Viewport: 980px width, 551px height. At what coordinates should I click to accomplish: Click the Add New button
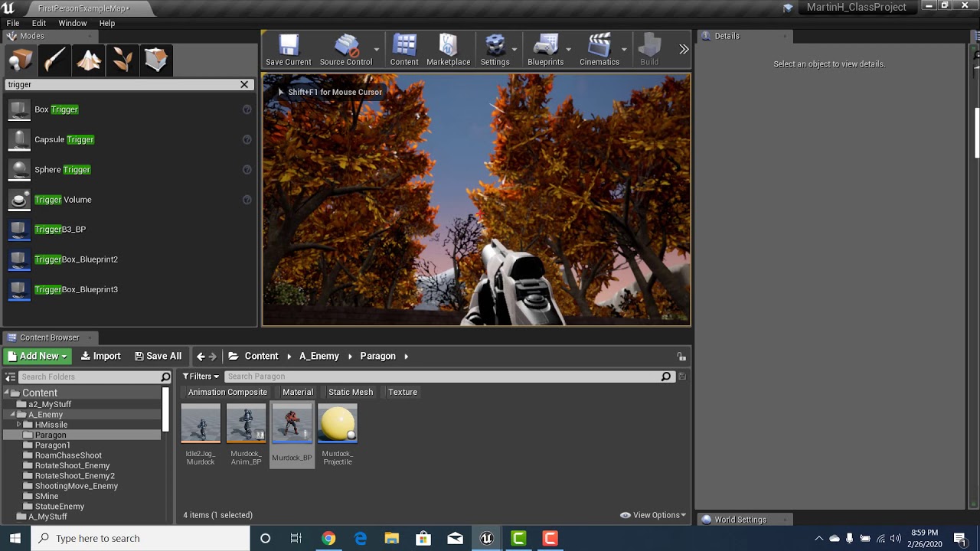pos(37,356)
